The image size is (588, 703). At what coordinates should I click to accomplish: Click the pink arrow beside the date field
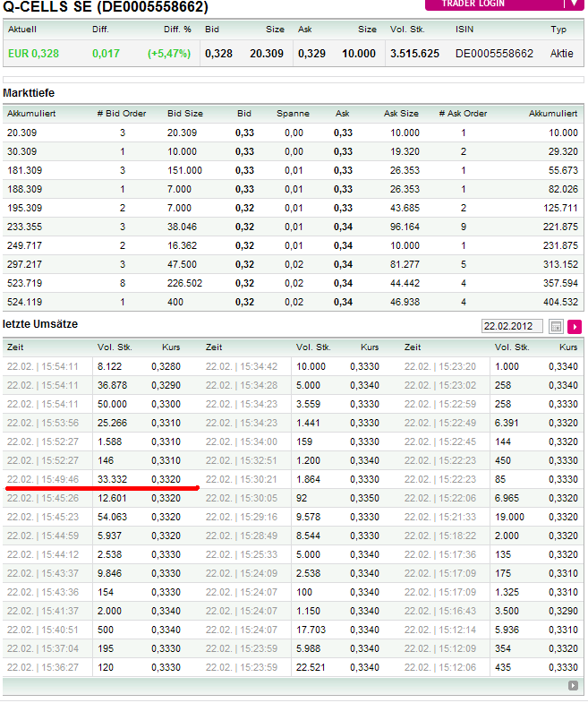[575, 327]
